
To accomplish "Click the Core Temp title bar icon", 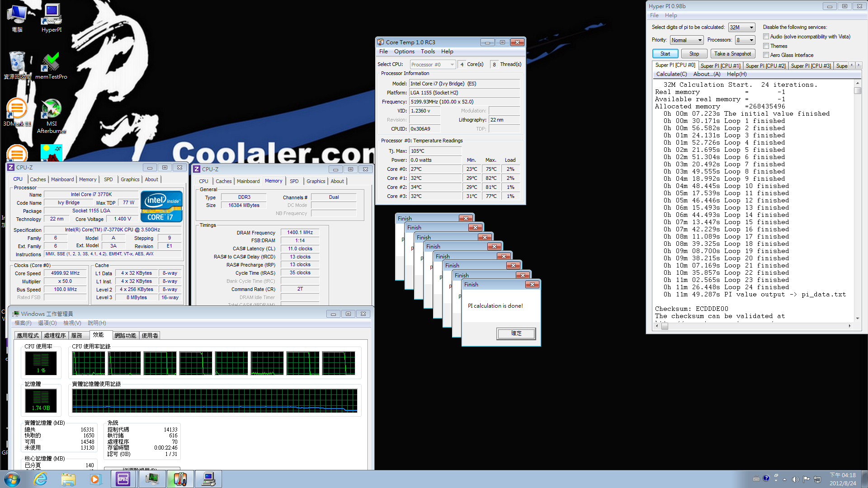I will (381, 42).
